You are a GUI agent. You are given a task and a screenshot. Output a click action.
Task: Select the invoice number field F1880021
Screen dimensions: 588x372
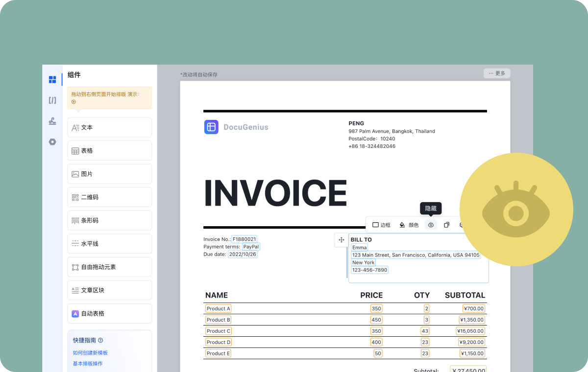[245, 239]
